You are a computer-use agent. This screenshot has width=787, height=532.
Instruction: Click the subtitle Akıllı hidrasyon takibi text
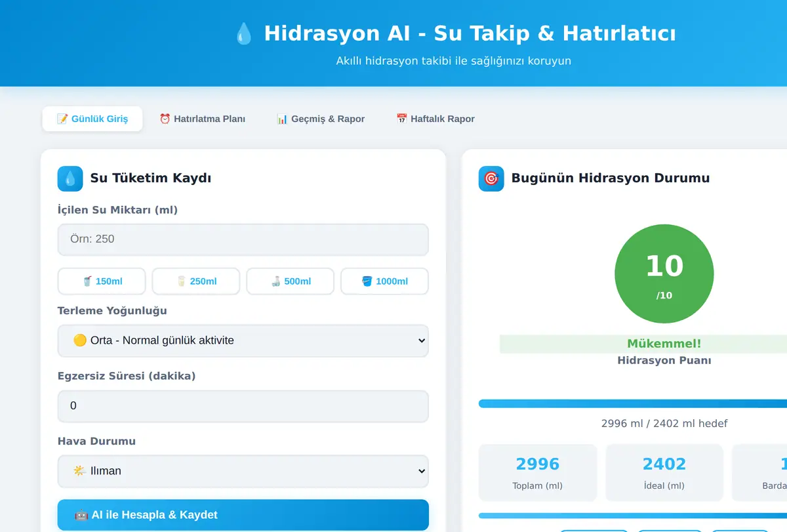(x=454, y=61)
